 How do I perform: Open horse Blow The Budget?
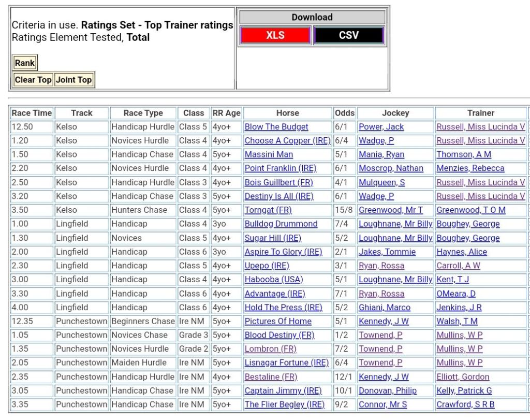pos(276,127)
